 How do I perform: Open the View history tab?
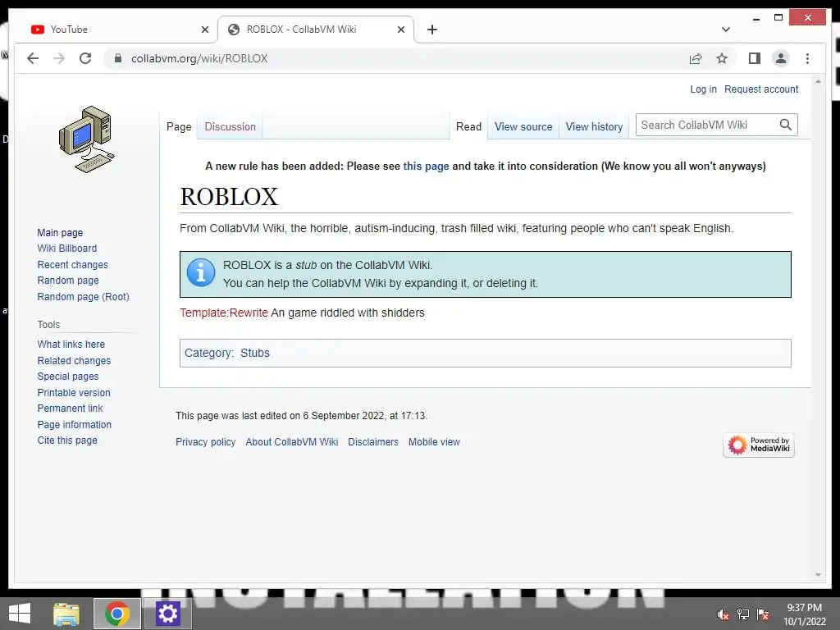tap(594, 127)
